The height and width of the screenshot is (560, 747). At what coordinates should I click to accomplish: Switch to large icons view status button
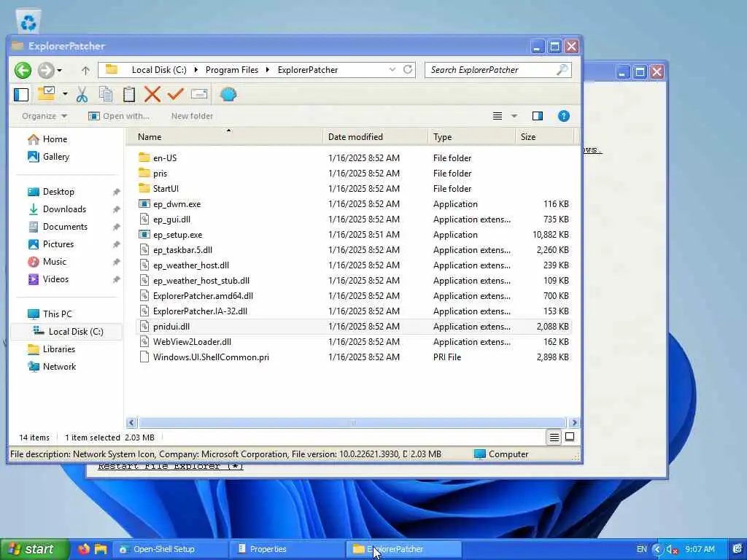coord(569,437)
